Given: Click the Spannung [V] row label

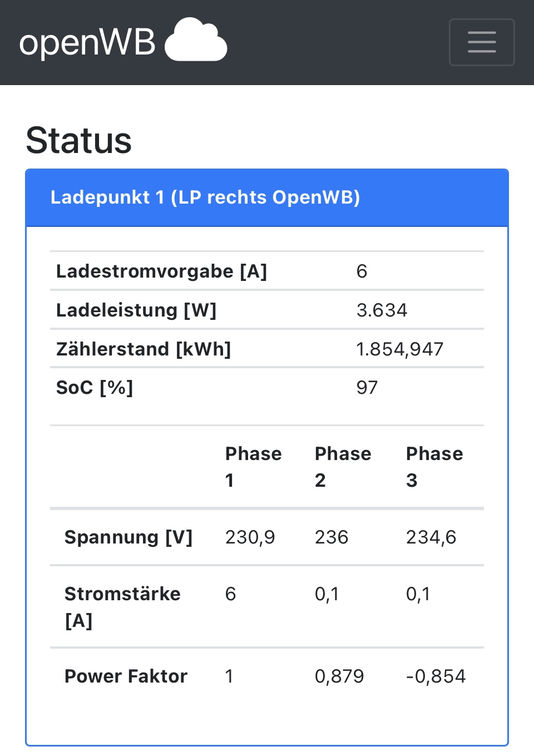Looking at the screenshot, I should tap(128, 537).
